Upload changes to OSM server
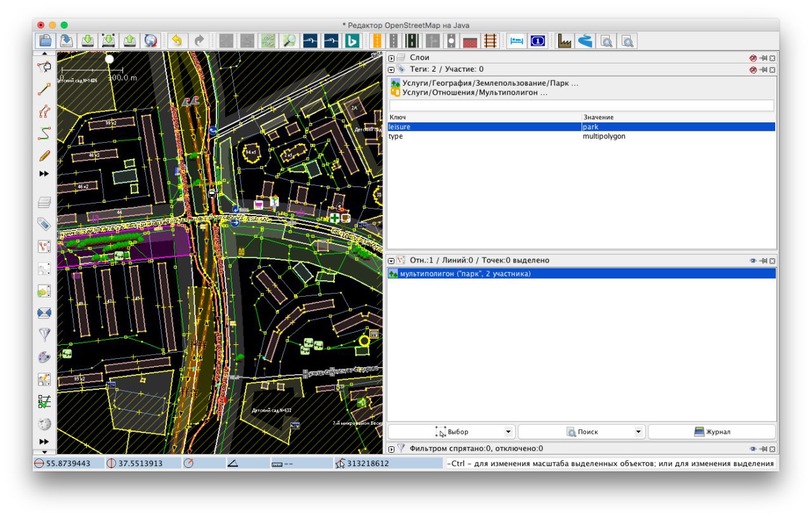Image resolution: width=812 pixels, height=518 pixels. point(129,41)
